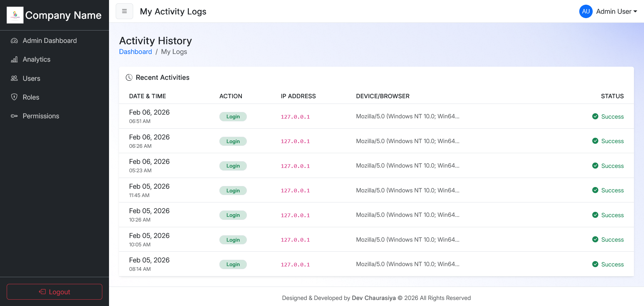Click the Roles shield icon

coord(14,97)
